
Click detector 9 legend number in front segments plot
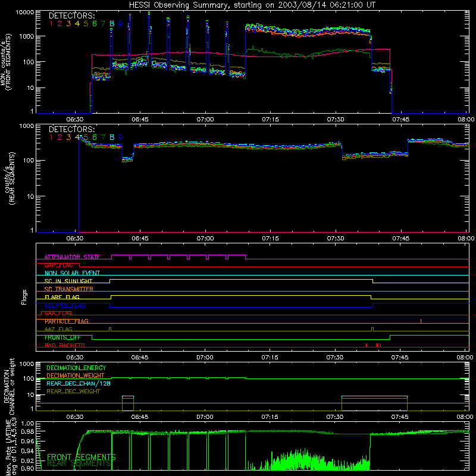(121, 24)
